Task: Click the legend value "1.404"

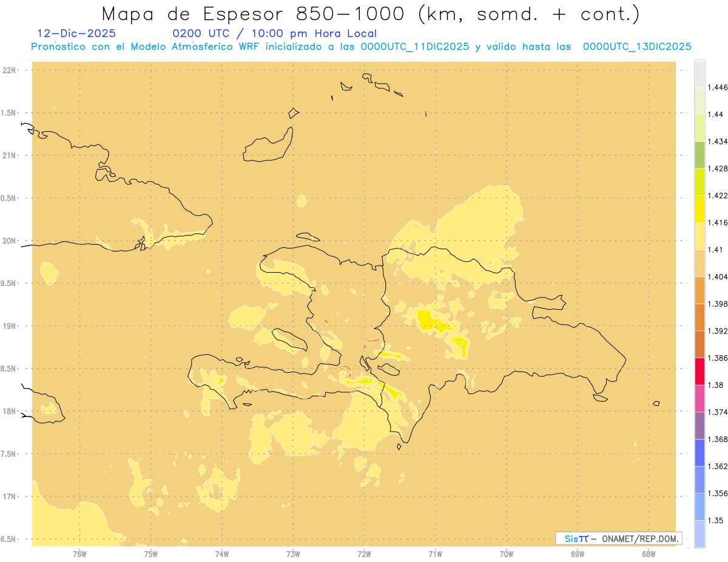Action: pyautogui.click(x=718, y=277)
